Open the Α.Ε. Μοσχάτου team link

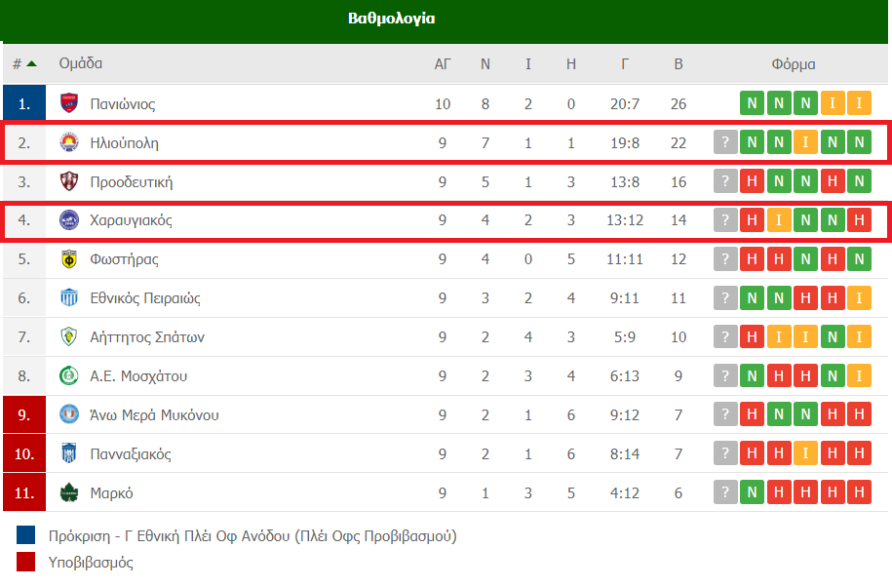(138, 376)
